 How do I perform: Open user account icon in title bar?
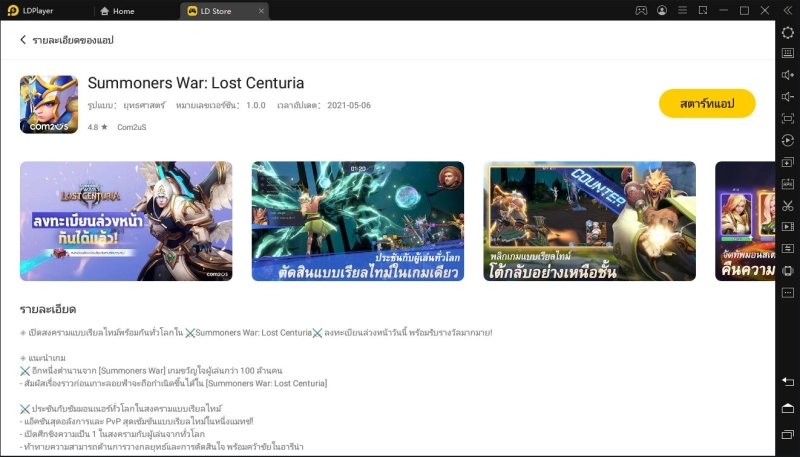coord(662,10)
